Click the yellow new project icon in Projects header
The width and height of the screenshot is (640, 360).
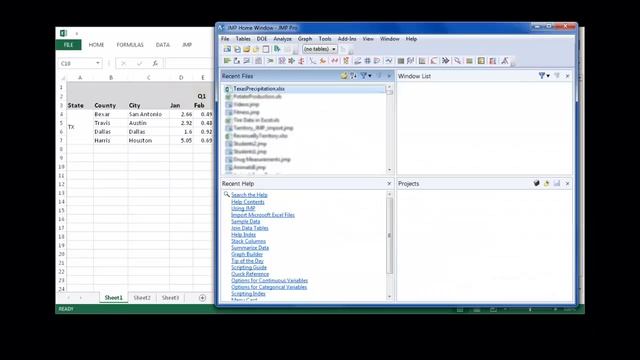[x=547, y=184]
